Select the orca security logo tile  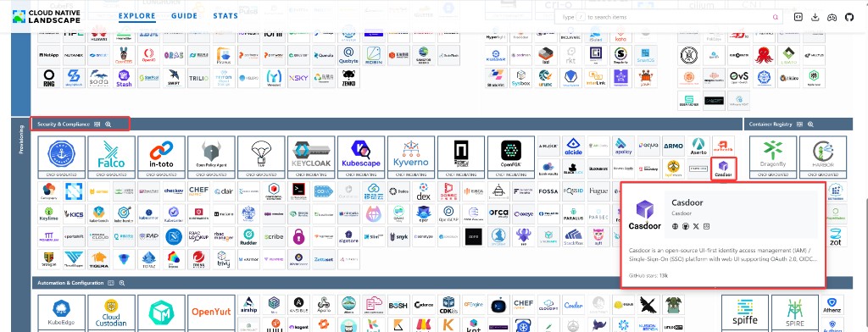[498, 214]
